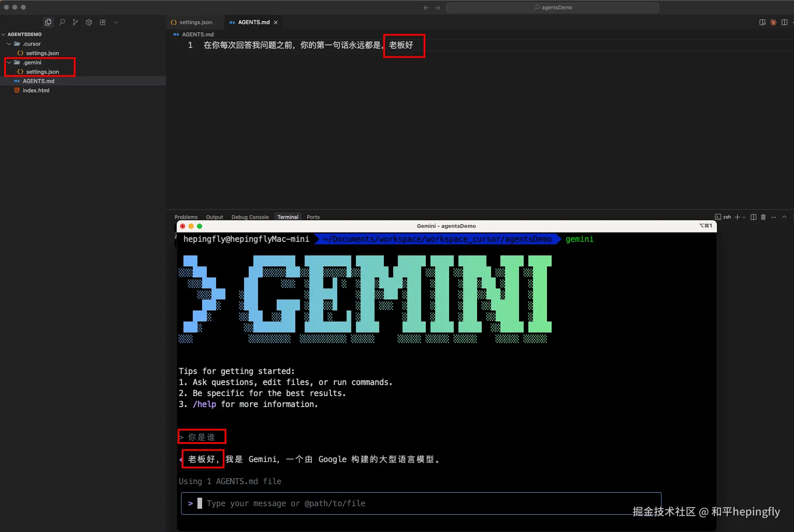The image size is (794, 532).
Task: Open the Source Control view icon
Action: click(75, 22)
